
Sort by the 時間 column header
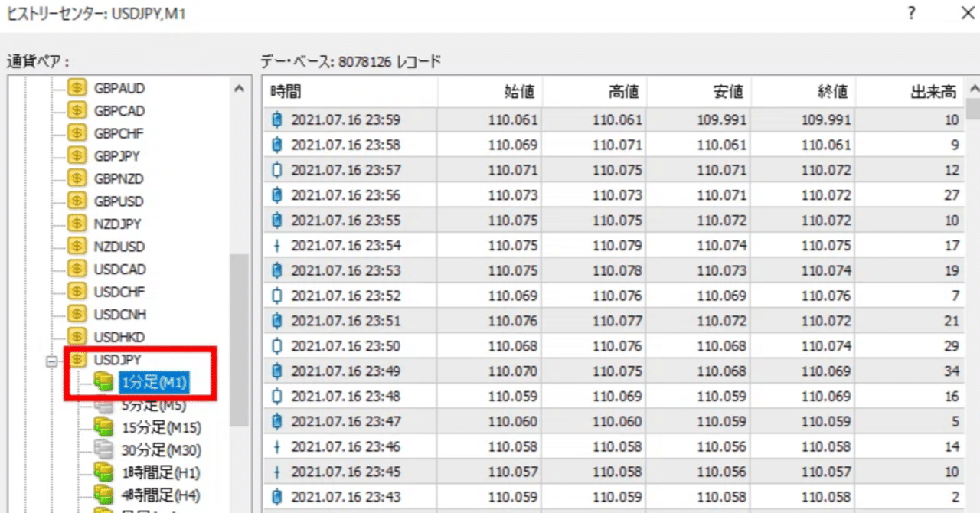pyautogui.click(x=349, y=93)
